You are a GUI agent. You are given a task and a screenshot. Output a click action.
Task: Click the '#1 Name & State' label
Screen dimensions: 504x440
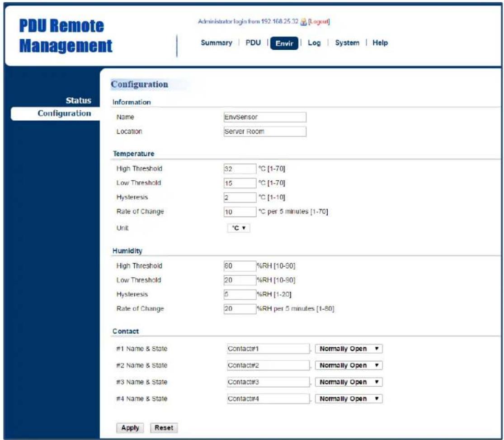click(142, 349)
